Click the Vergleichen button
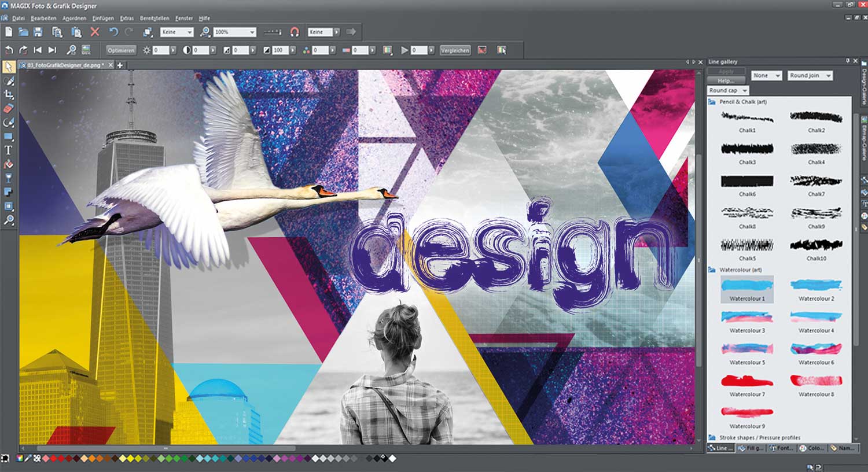The height and width of the screenshot is (472, 868). [x=455, y=50]
